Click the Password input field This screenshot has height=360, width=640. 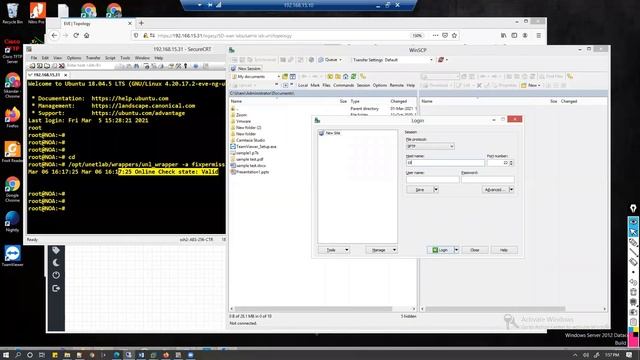[x=488, y=179]
